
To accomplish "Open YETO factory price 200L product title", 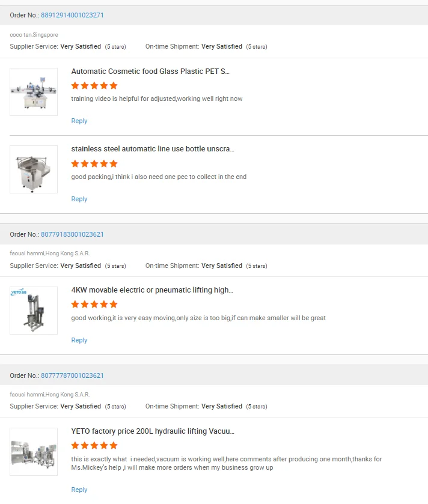I will [x=153, y=431].
